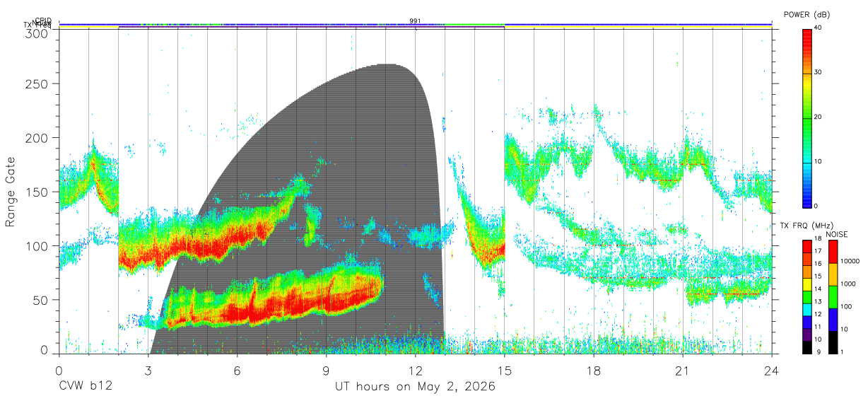Click the 3 tick label on UT hours axis

click(148, 370)
